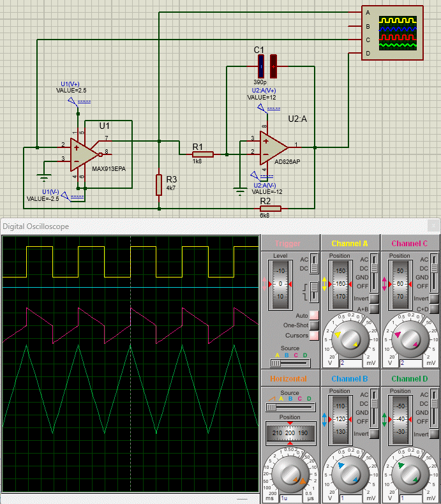
Task: Toggle the Channel B Invert button
Action: pos(374,433)
